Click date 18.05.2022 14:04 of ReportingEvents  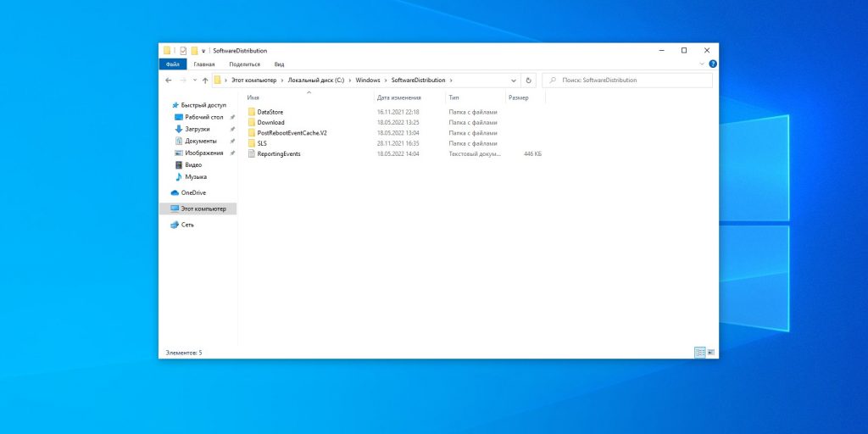(x=398, y=154)
